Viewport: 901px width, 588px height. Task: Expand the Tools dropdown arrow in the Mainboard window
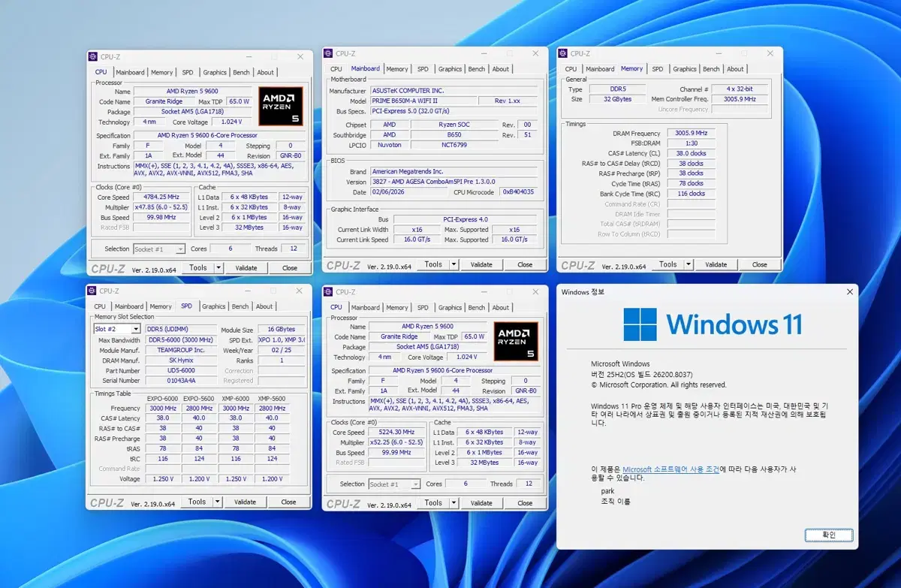coord(453,264)
